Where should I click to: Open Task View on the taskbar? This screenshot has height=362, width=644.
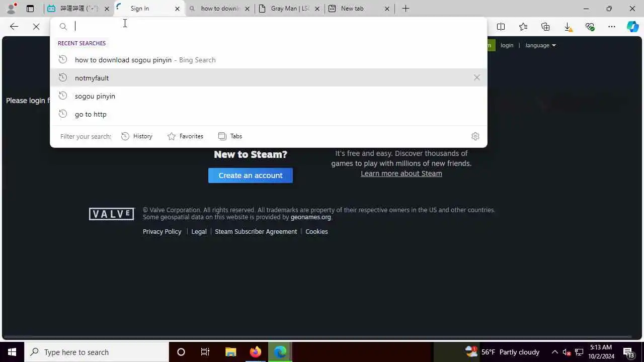pyautogui.click(x=205, y=352)
